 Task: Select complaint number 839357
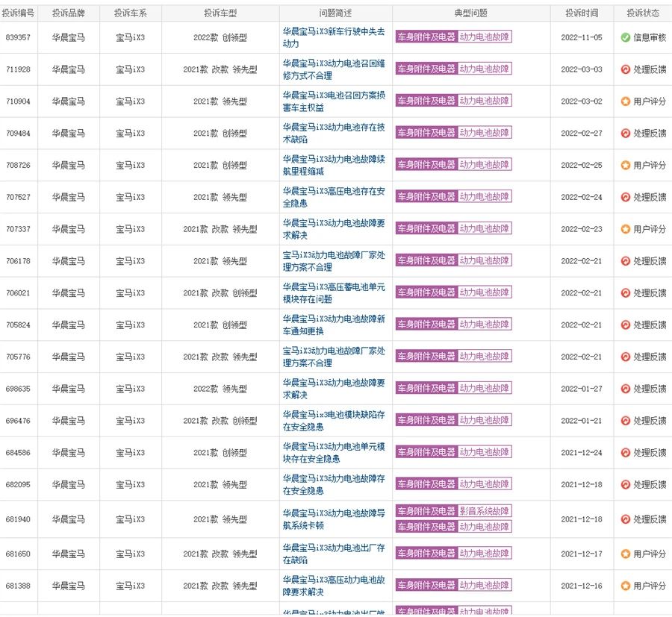tap(18, 38)
